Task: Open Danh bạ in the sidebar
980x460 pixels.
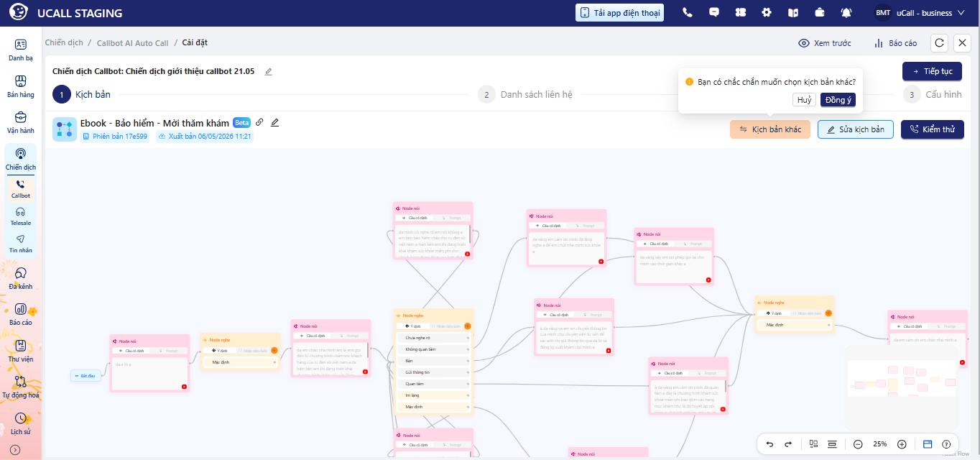Action: coord(21,50)
